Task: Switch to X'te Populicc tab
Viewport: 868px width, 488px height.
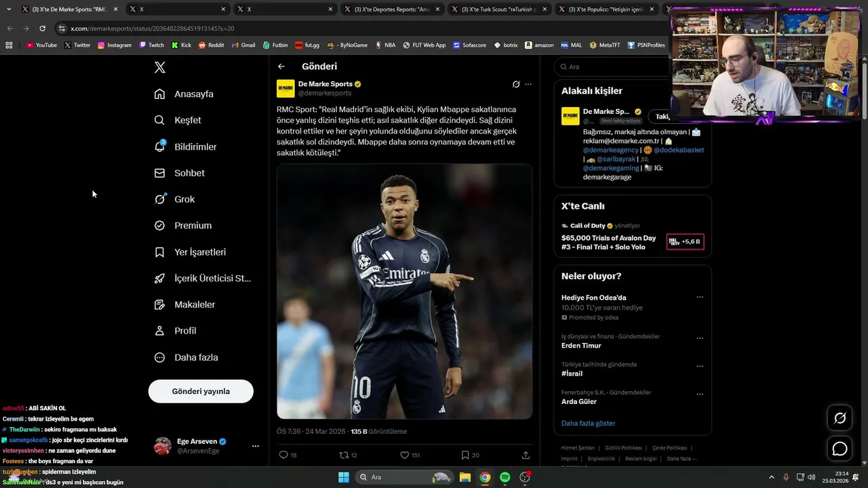Action: pos(607,9)
